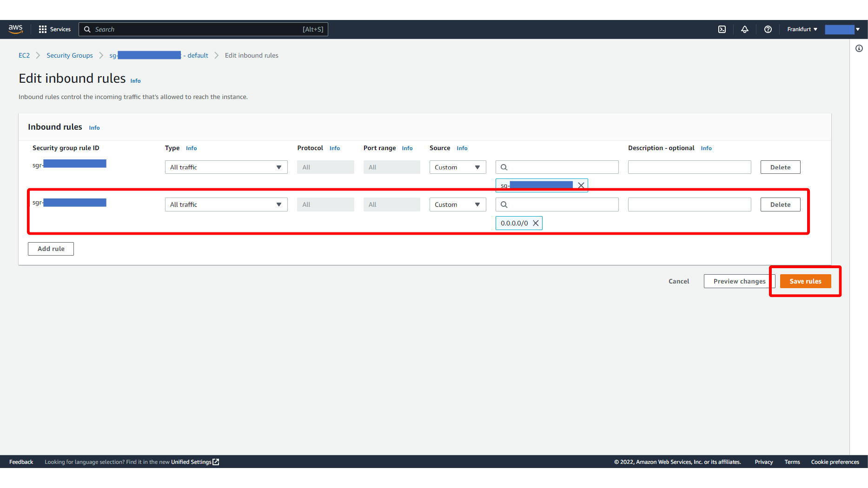Open the Unified Settings link
Screen dimensions: 868x488
coord(191,462)
